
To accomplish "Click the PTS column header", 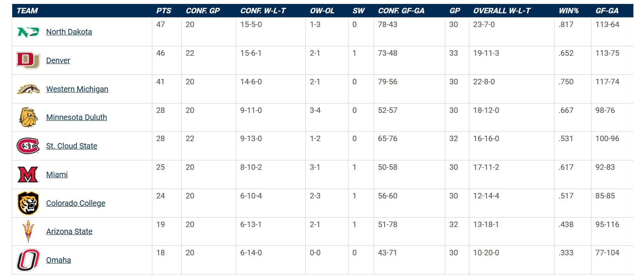I will pyautogui.click(x=164, y=11).
